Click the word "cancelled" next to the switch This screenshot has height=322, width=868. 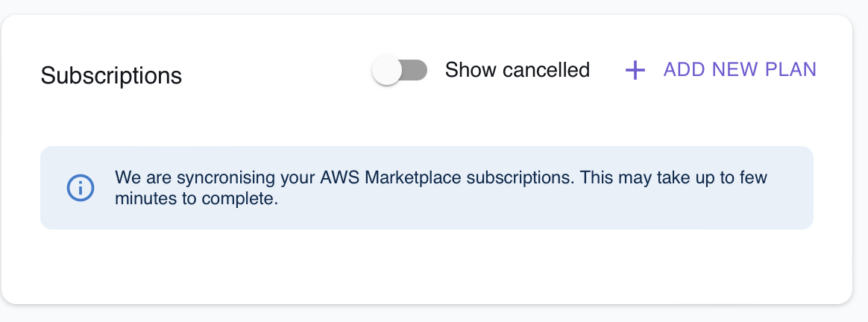click(546, 70)
